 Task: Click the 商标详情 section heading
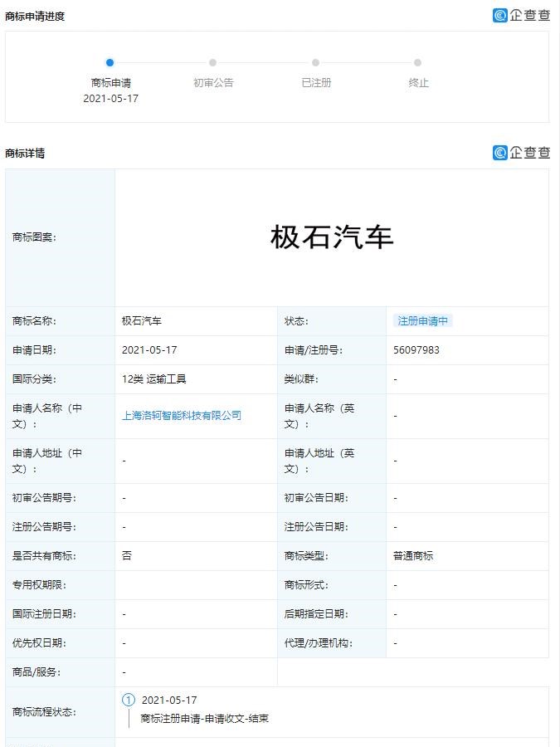[25, 154]
